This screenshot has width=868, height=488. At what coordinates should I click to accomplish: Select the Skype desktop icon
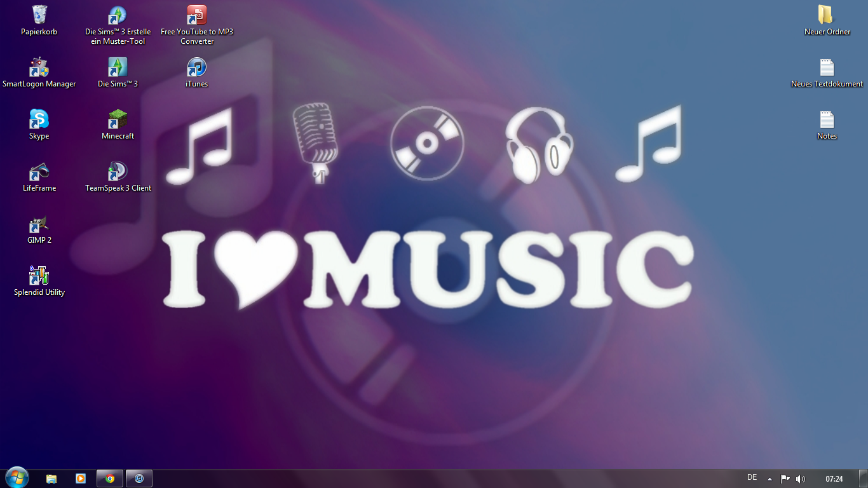tap(39, 119)
